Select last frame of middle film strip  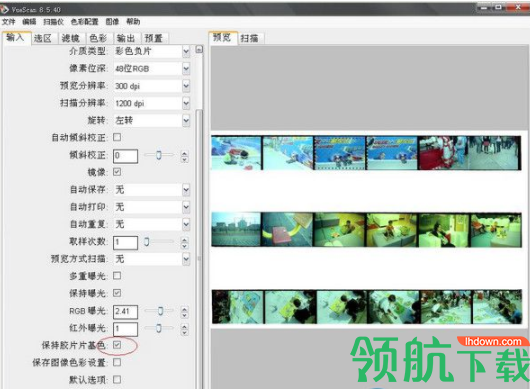[x=496, y=230]
